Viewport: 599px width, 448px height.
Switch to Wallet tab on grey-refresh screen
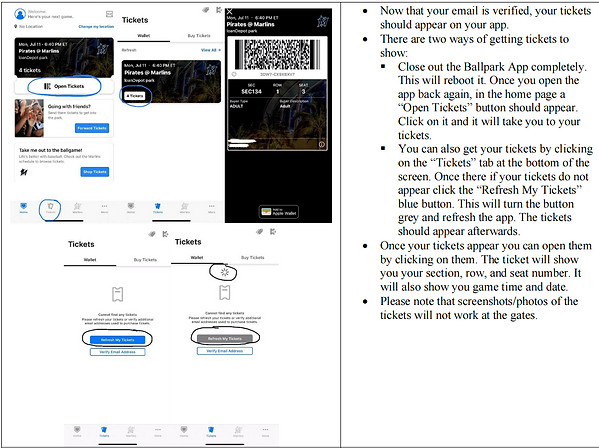tap(197, 257)
